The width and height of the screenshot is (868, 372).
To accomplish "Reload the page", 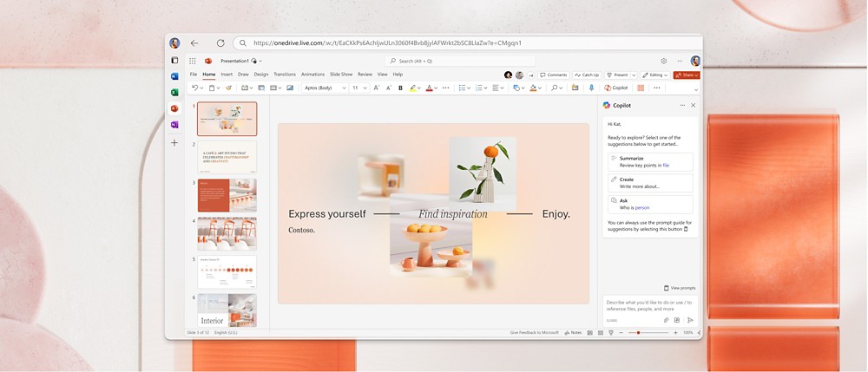I will [220, 43].
